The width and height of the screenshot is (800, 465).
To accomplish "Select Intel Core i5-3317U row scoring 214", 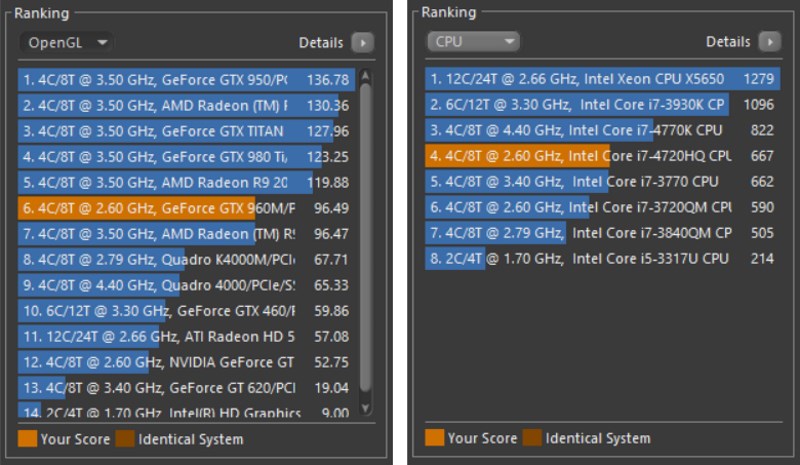I will pos(603,258).
